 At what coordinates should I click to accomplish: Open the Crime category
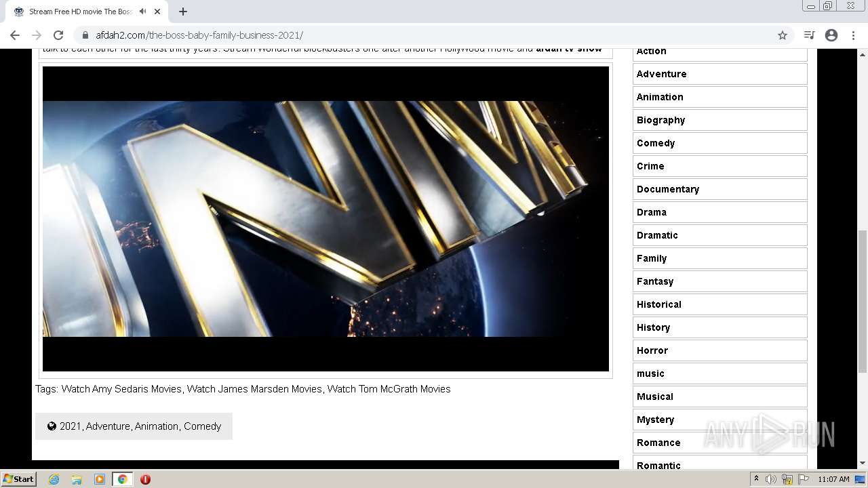[x=719, y=166]
